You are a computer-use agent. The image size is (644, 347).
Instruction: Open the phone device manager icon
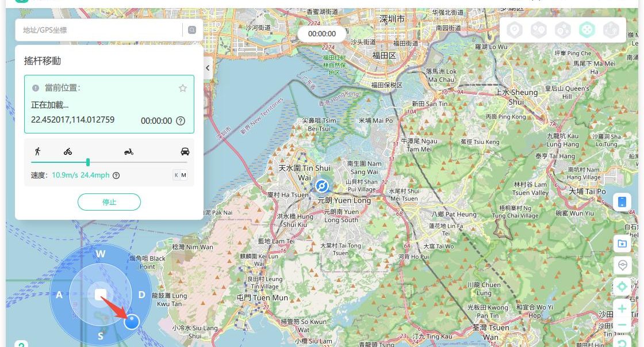pyautogui.click(x=622, y=202)
